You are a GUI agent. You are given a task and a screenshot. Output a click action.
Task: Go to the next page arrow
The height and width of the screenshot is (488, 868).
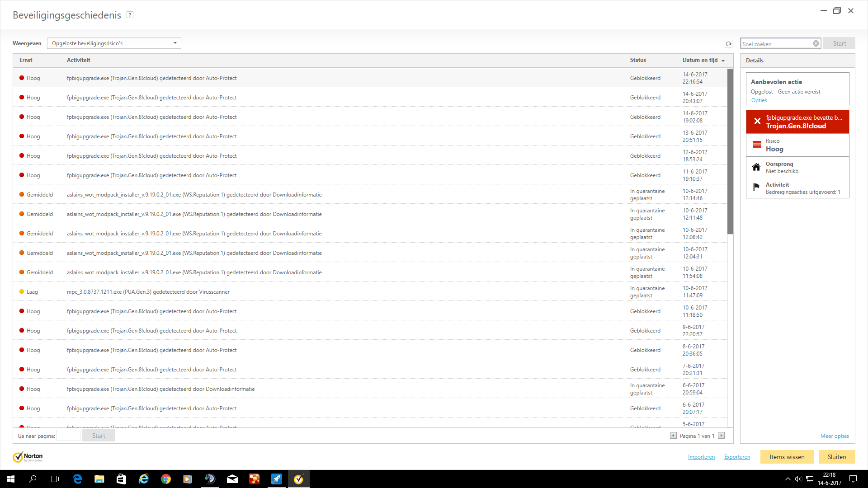tap(722, 436)
